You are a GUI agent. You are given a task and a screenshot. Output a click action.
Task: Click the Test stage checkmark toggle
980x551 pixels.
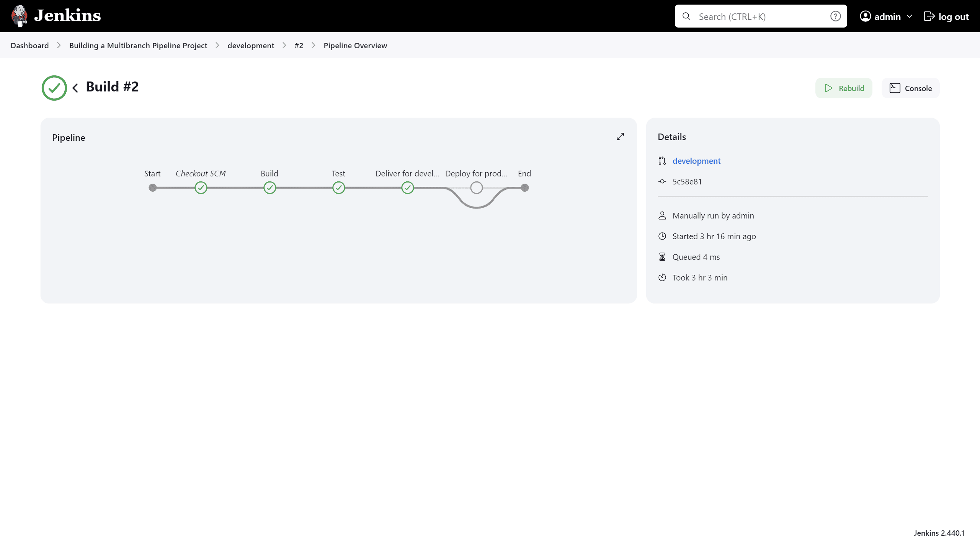pos(338,187)
